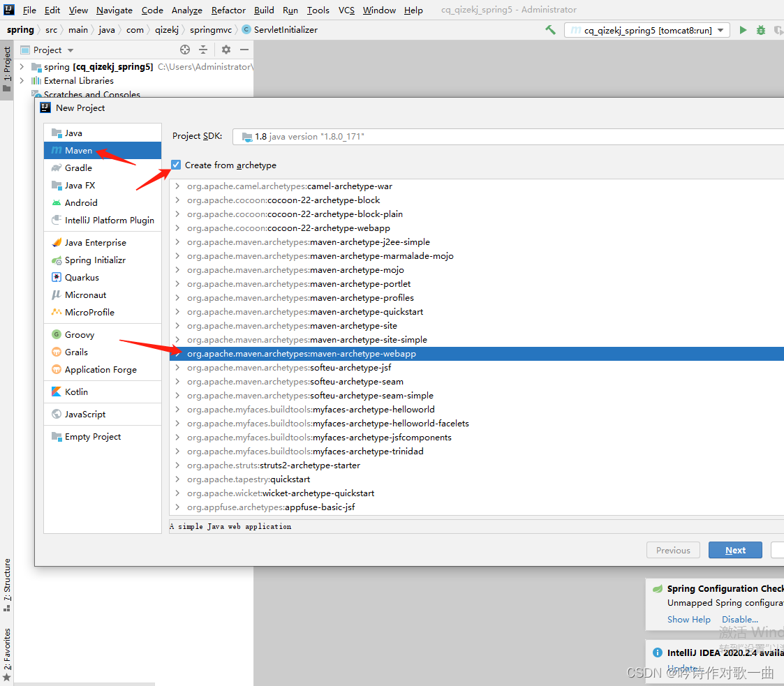Expand camel-archetype-war archetype

[x=177, y=186]
